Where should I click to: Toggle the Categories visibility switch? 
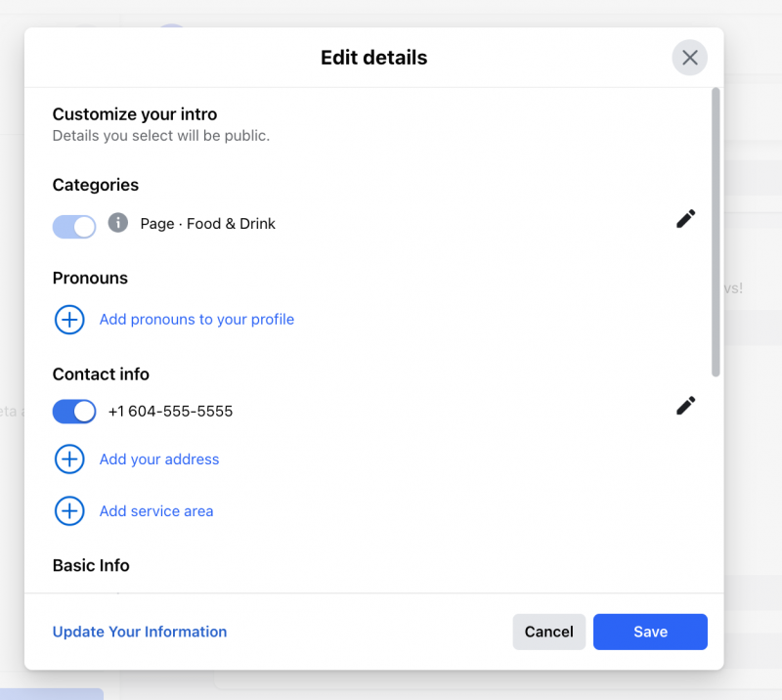click(x=74, y=227)
